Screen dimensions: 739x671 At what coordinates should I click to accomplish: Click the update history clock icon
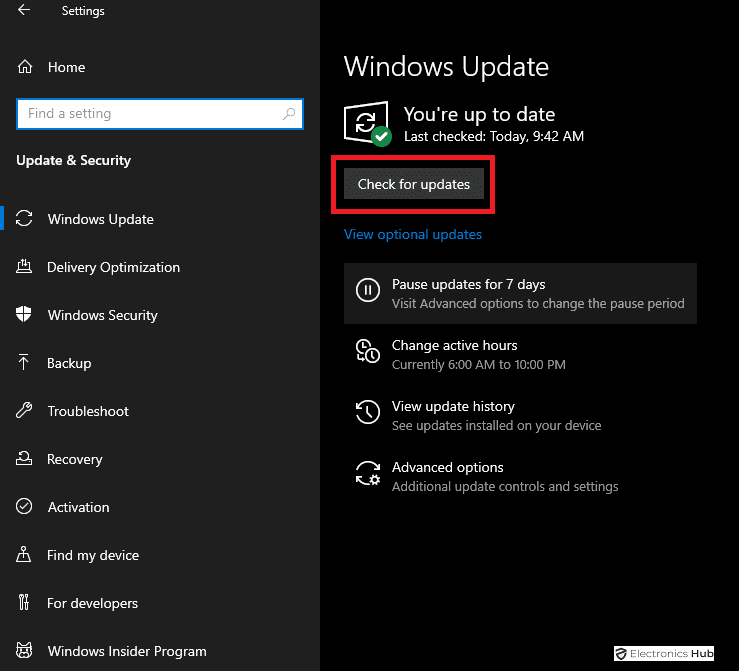(x=368, y=412)
